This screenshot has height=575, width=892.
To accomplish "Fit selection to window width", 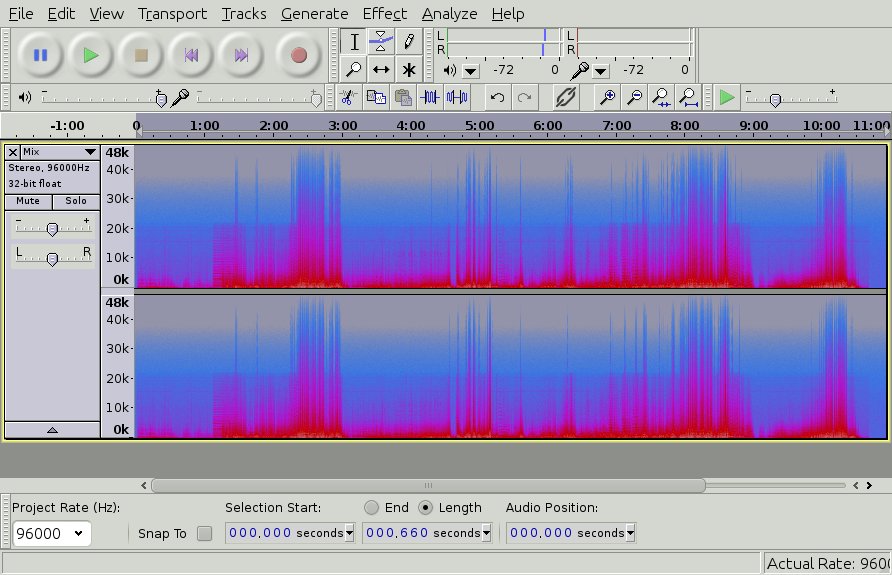I will 661,97.
